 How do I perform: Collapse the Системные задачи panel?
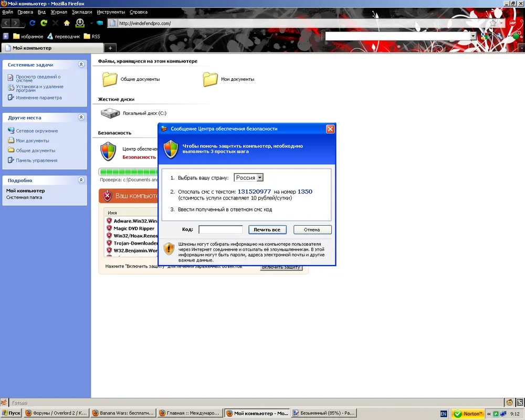(81, 64)
